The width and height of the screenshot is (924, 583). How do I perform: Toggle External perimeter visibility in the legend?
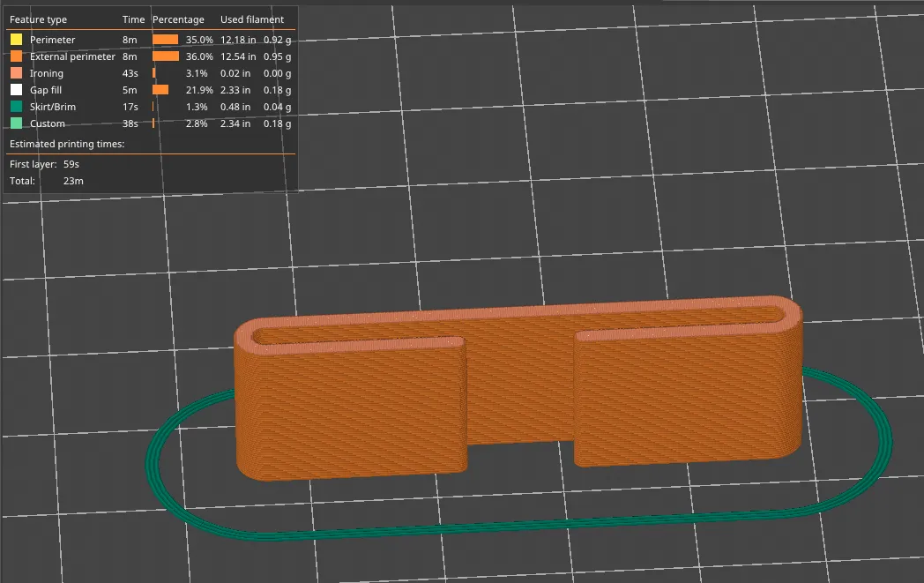[x=15, y=56]
